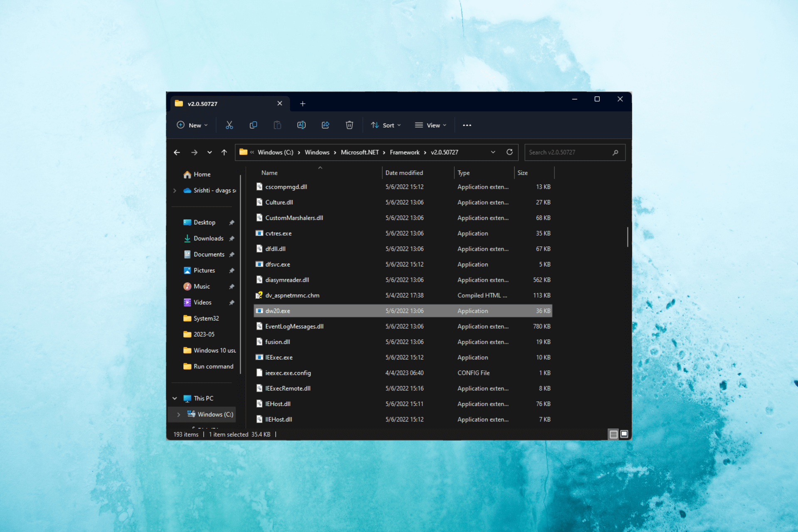
Task: Select dfsvc.exe application
Action: click(x=403, y=264)
